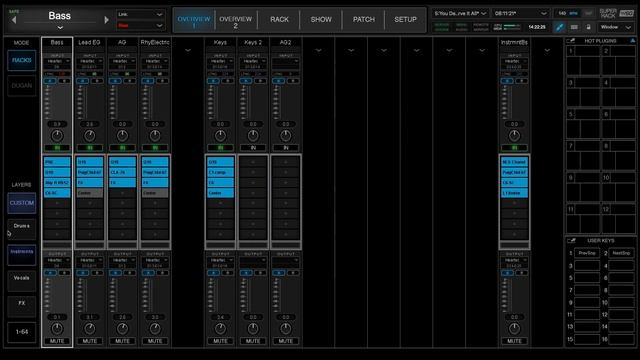Adjust the AG2 output gain knob
The width and height of the screenshot is (640, 360).
click(x=286, y=329)
